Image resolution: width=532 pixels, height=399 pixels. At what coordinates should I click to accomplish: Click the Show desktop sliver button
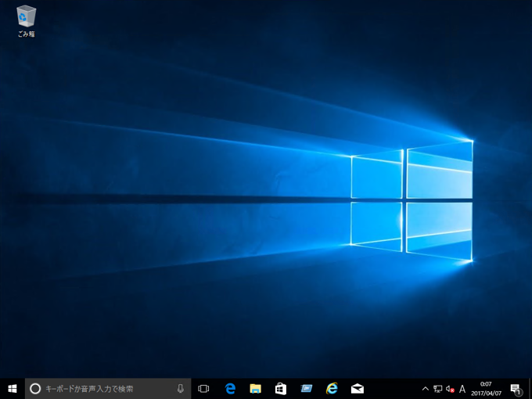[x=530, y=389]
